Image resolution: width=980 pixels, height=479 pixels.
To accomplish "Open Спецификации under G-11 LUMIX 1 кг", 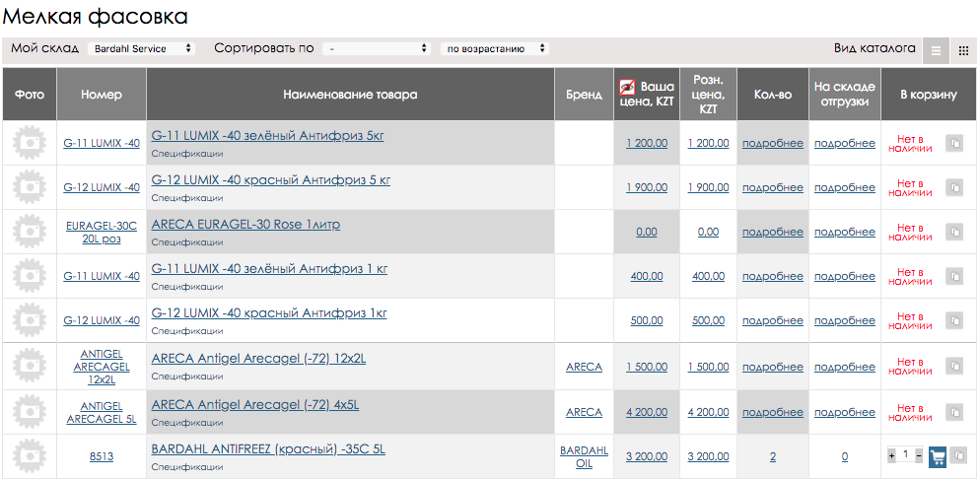I will pos(187,288).
